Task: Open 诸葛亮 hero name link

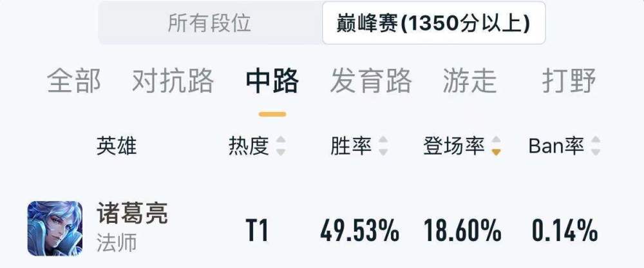Action: point(132,214)
